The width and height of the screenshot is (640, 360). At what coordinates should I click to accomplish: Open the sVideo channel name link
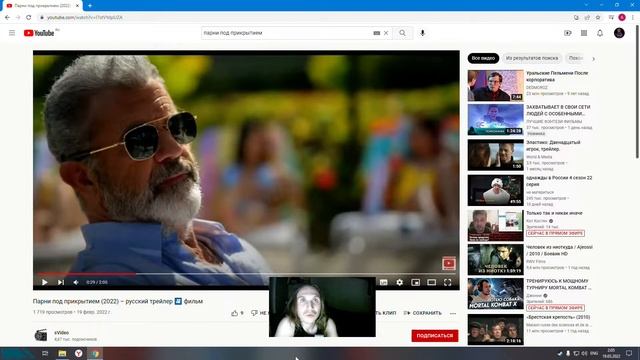click(x=62, y=333)
